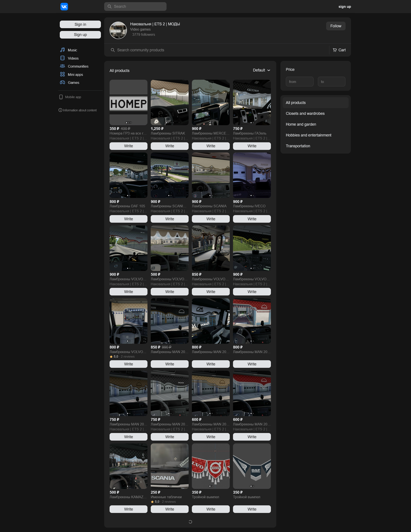Click the info icon beside Information about content
411x532 pixels.
pos(60,110)
